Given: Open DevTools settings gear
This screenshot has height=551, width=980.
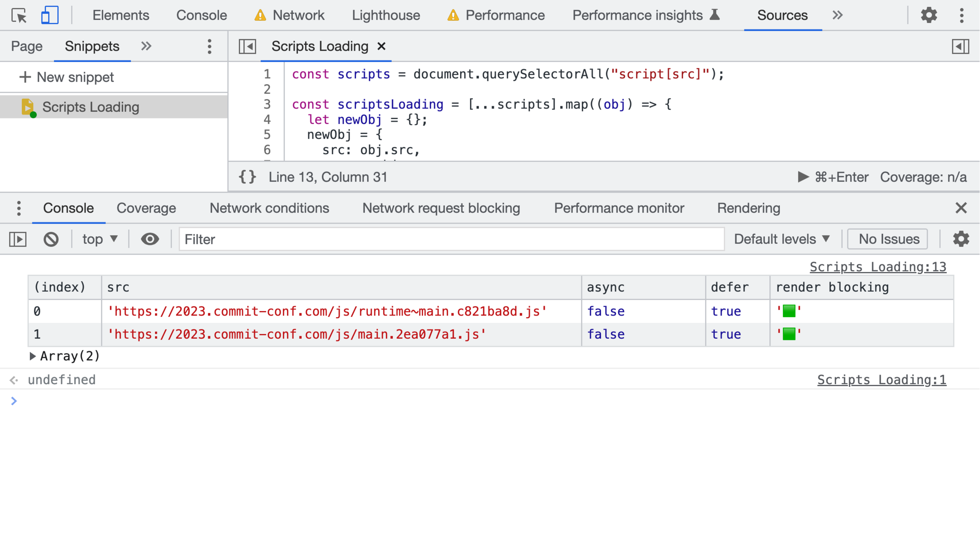Looking at the screenshot, I should [x=929, y=15].
